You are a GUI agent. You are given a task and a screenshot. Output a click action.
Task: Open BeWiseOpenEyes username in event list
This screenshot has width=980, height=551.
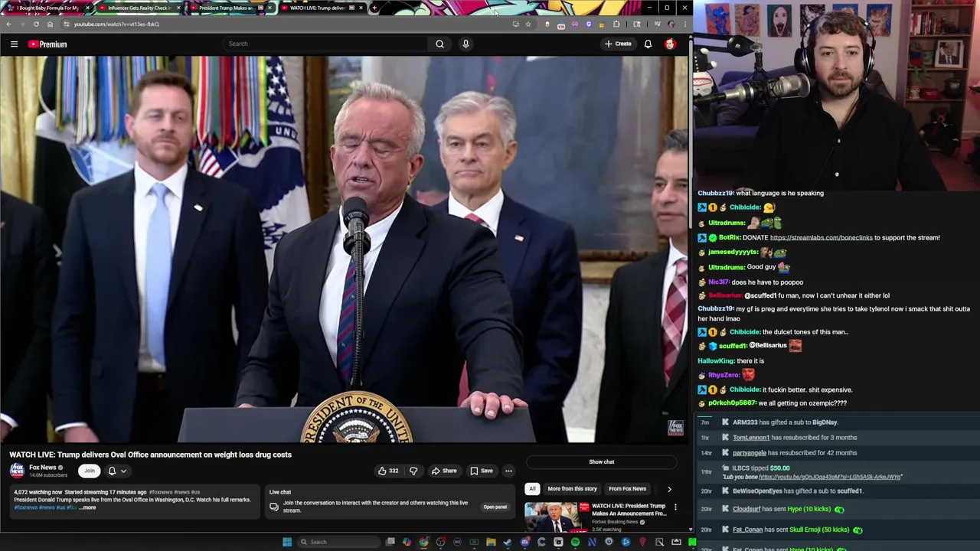click(757, 491)
